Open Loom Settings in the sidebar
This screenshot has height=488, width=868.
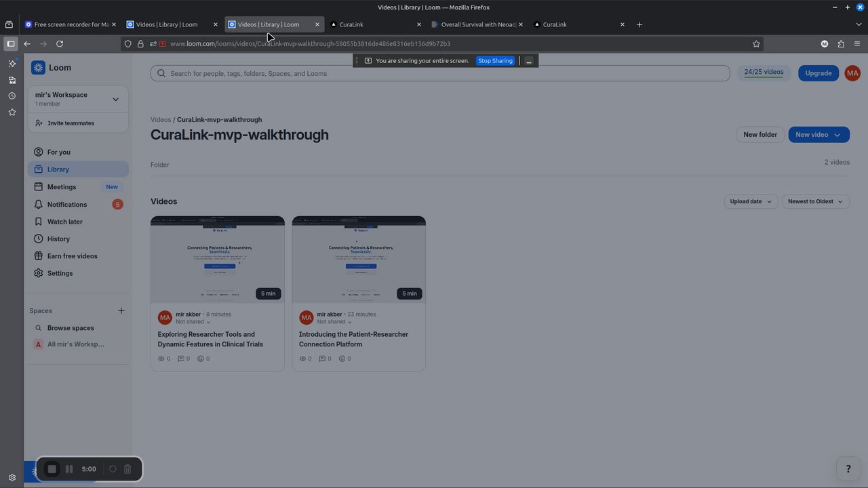(x=78, y=273)
